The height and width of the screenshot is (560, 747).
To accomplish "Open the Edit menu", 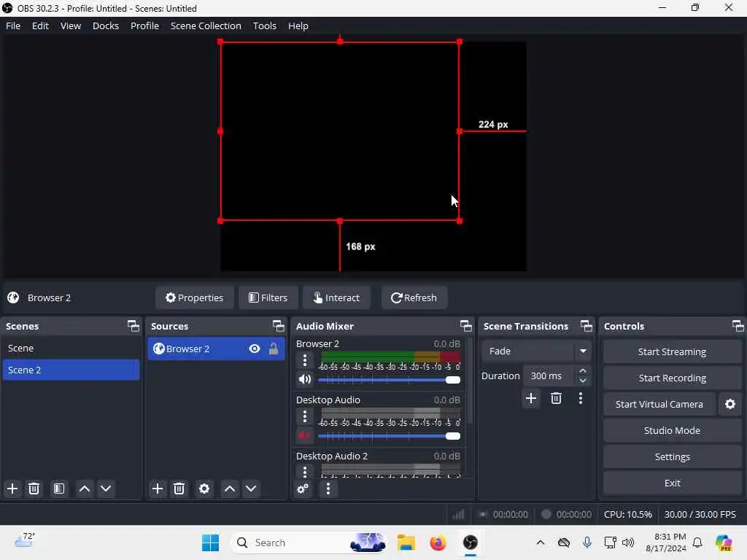I will tap(41, 26).
